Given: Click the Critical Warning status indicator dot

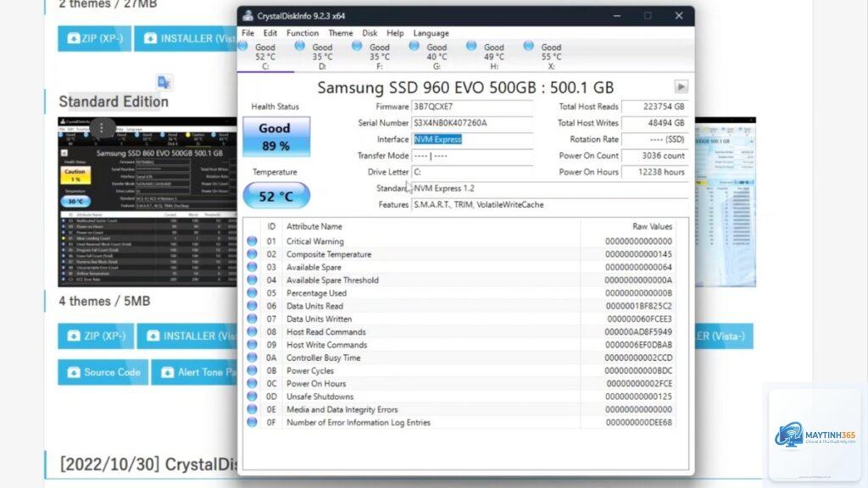Looking at the screenshot, I should (252, 241).
